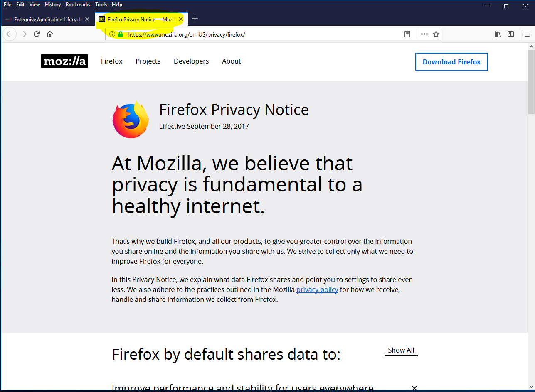Screen dimensions: 535x392
Task: Open the Library icon
Action: click(498, 34)
